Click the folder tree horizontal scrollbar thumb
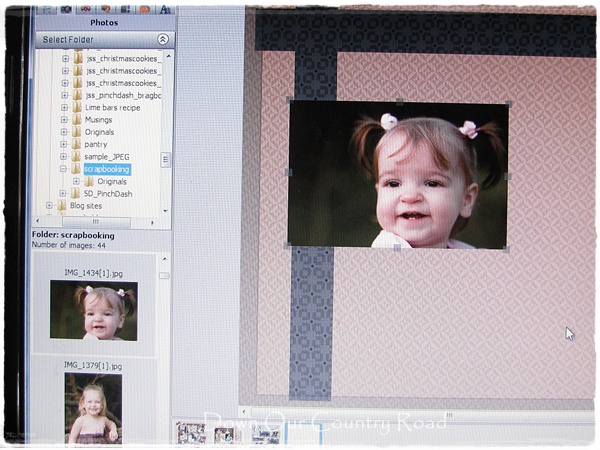 click(96, 222)
